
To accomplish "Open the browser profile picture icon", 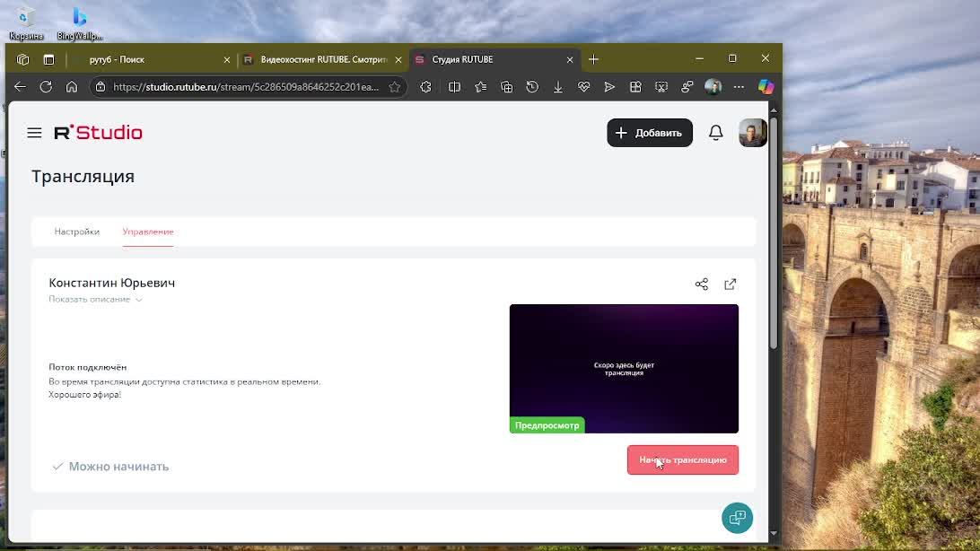I will point(713,87).
